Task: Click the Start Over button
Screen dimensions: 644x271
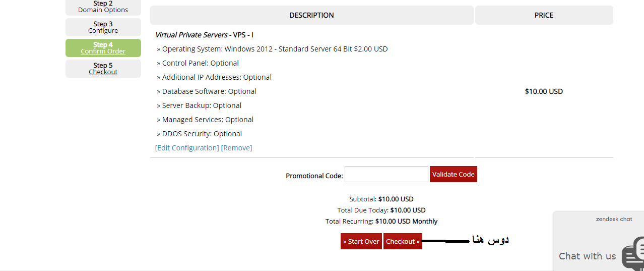Action: (x=361, y=241)
